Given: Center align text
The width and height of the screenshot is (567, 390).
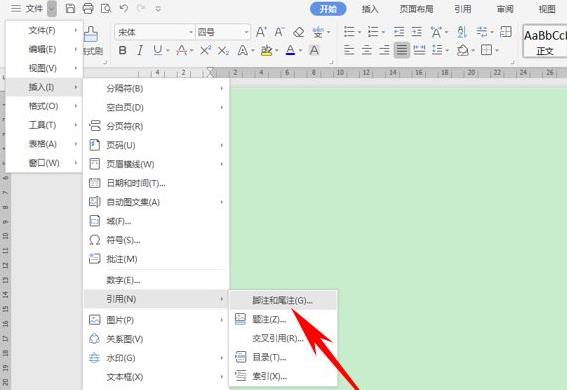Looking at the screenshot, I should (367, 50).
